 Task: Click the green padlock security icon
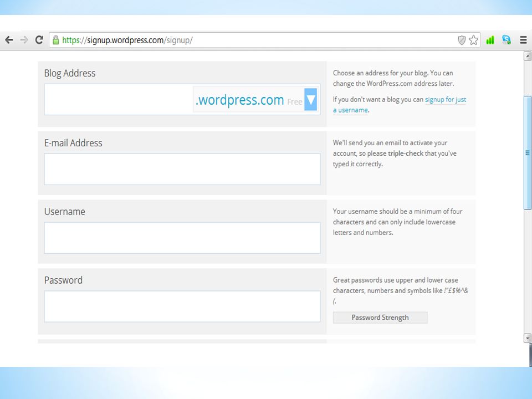tap(55, 40)
